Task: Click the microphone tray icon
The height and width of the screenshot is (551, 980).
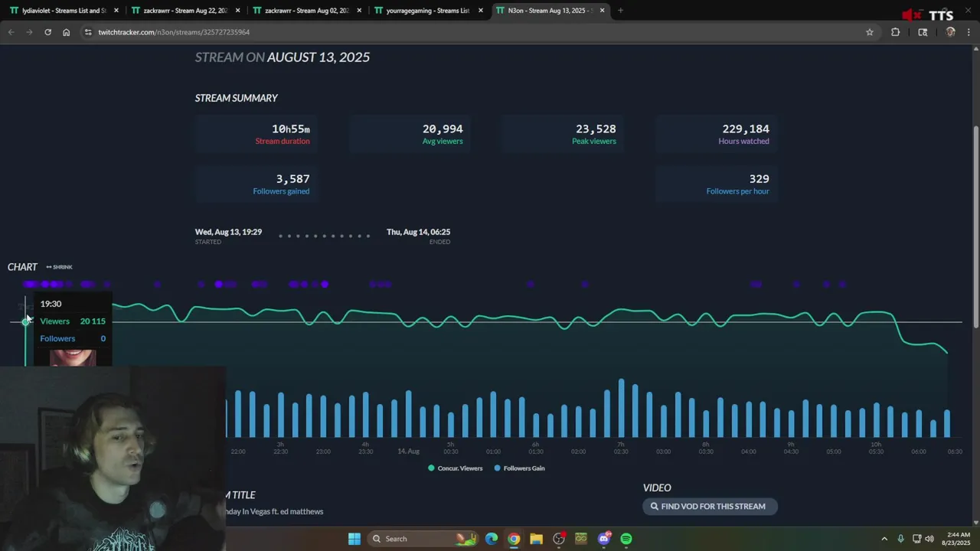Action: click(900, 539)
